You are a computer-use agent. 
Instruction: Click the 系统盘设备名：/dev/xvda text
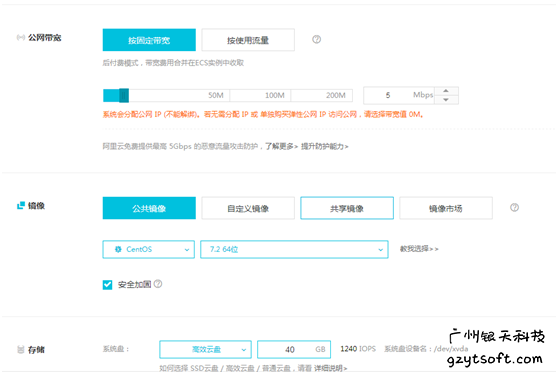tap(426, 349)
